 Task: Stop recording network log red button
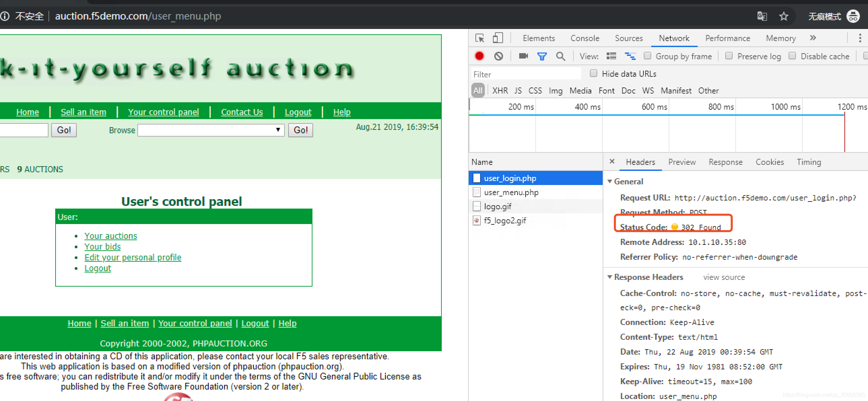click(x=479, y=56)
